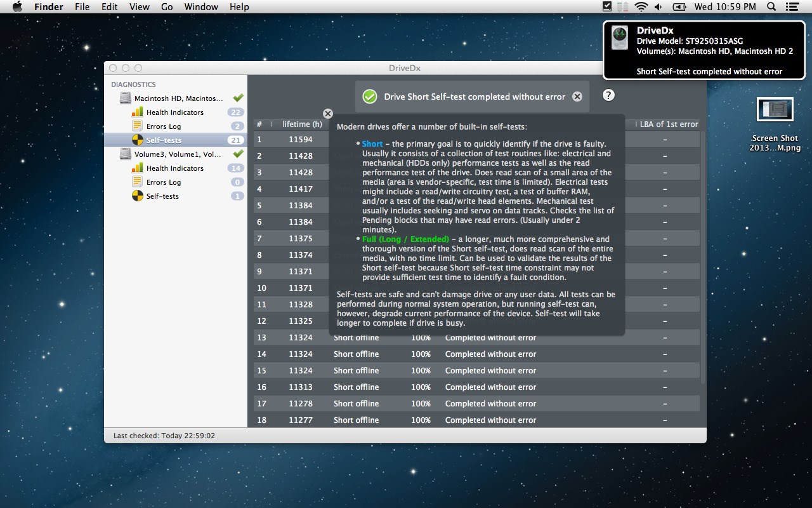Click the green success check in the banner

pos(370,97)
